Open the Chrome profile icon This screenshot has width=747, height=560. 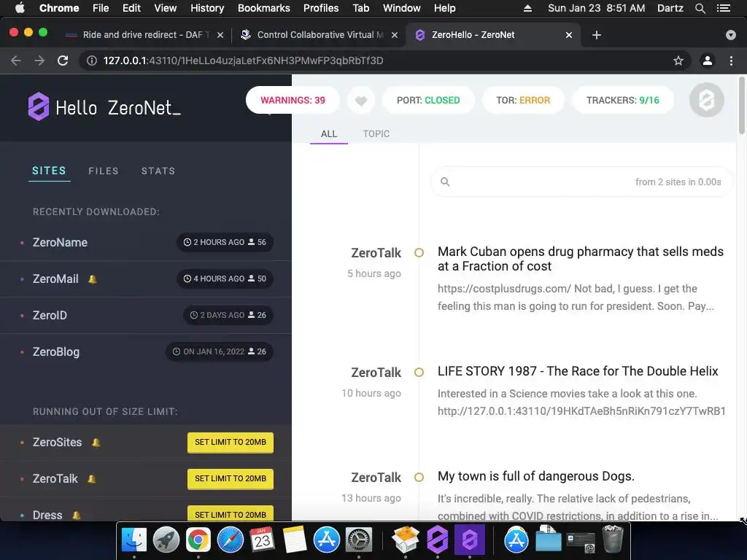click(x=708, y=61)
